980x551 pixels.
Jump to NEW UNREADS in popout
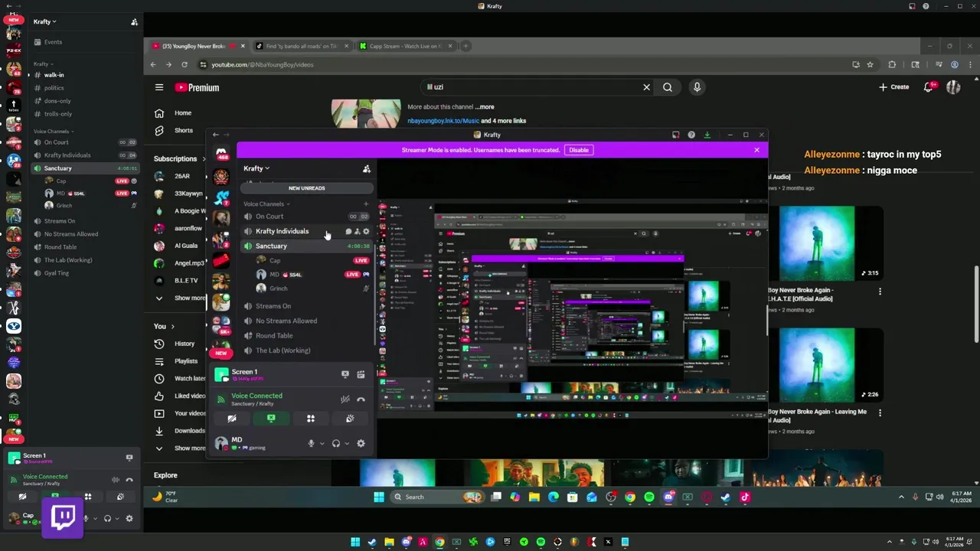click(x=306, y=188)
